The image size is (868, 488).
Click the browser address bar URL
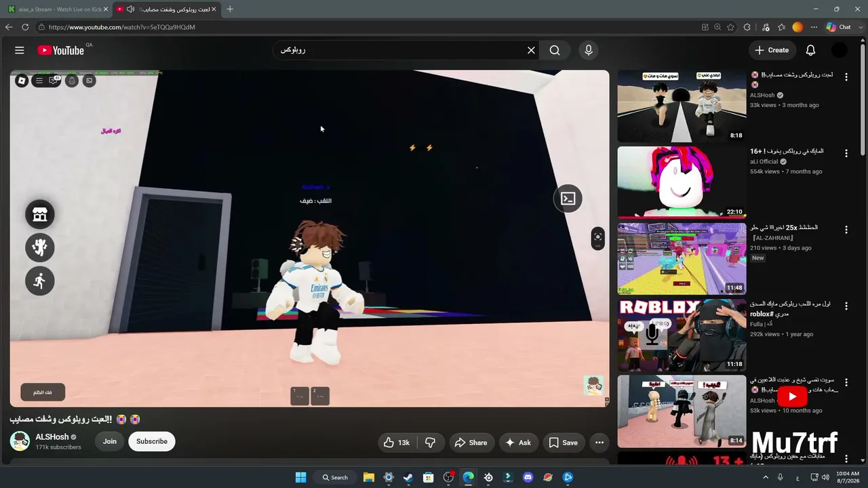(x=122, y=27)
